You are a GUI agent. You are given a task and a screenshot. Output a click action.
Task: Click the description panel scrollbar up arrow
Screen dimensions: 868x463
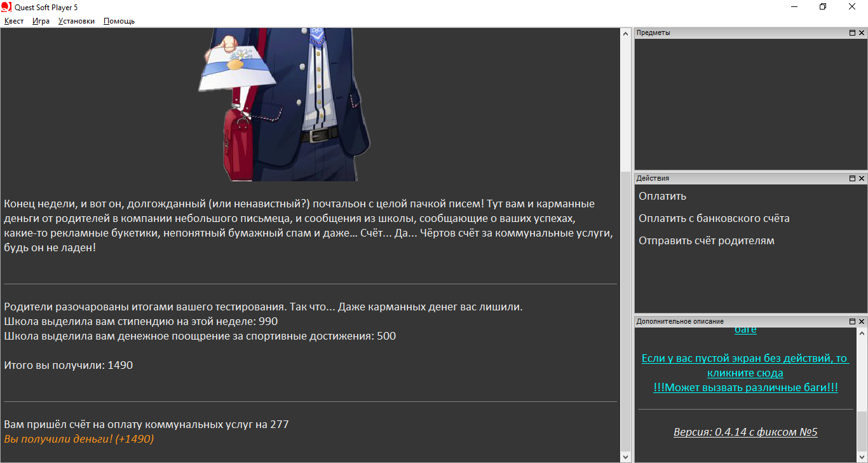(862, 333)
